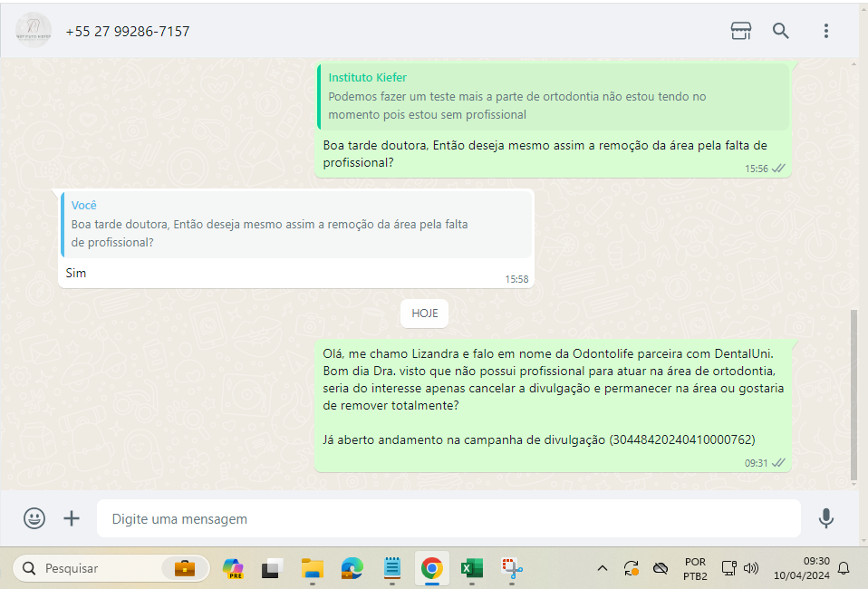This screenshot has height=589, width=868.
Task: Open Excel from the taskbar
Action: pos(472,568)
